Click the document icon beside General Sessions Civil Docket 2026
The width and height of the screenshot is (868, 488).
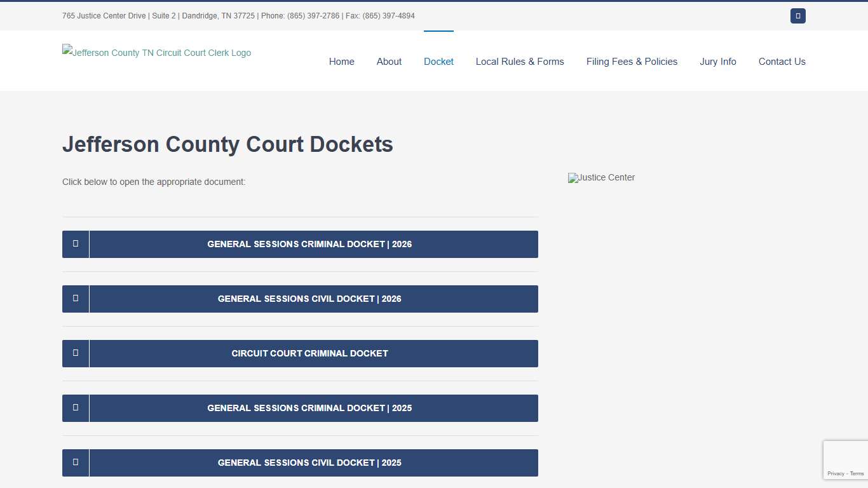(75, 299)
